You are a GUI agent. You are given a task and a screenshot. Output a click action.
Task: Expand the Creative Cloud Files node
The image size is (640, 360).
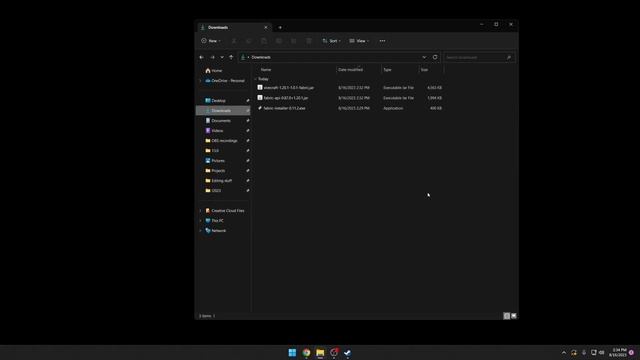[200, 211]
